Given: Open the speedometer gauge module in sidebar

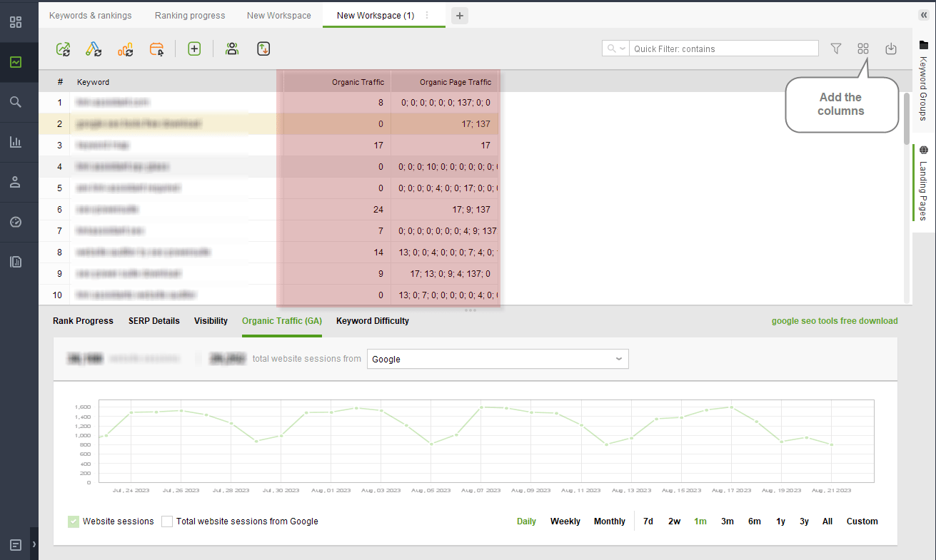Looking at the screenshot, I should click(x=15, y=222).
